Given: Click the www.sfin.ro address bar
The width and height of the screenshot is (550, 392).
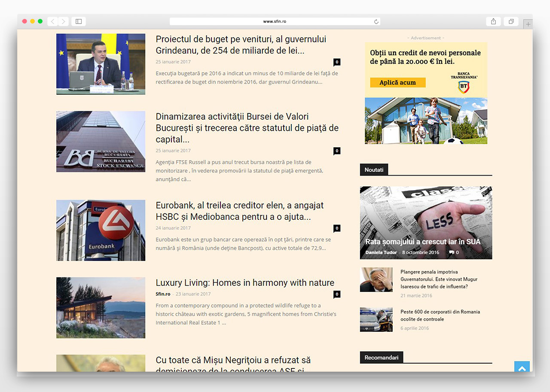Looking at the screenshot, I should click(x=275, y=21).
